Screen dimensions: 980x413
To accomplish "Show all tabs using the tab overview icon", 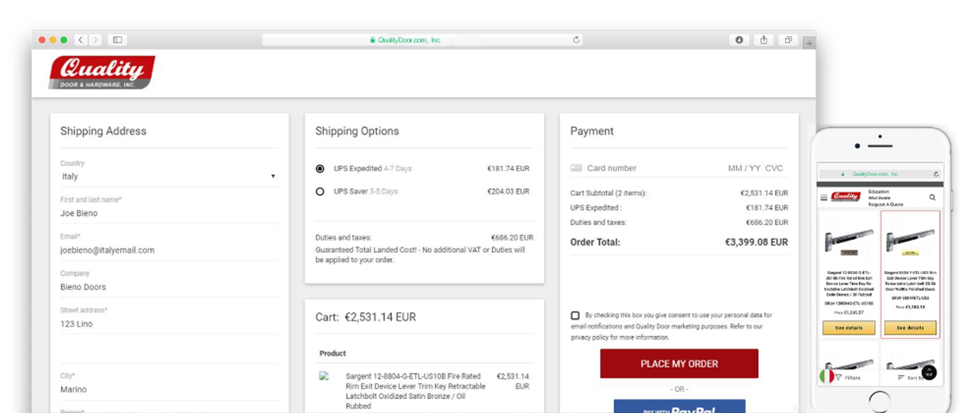I will [x=788, y=40].
